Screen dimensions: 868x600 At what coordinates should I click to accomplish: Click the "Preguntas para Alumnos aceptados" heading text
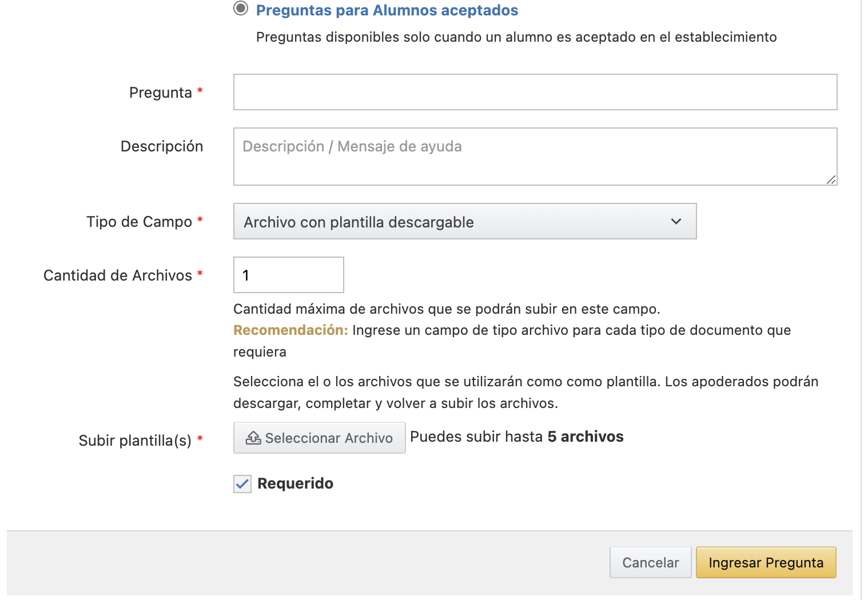[387, 10]
